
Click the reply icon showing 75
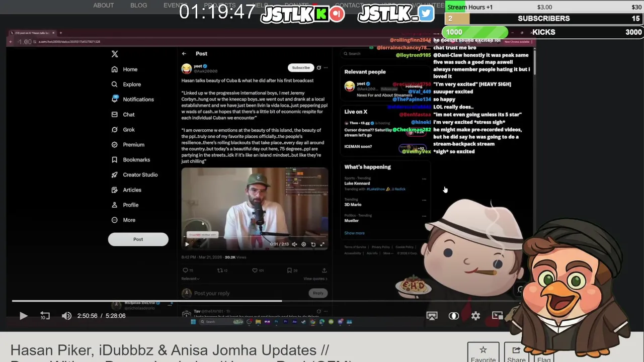[x=187, y=270]
